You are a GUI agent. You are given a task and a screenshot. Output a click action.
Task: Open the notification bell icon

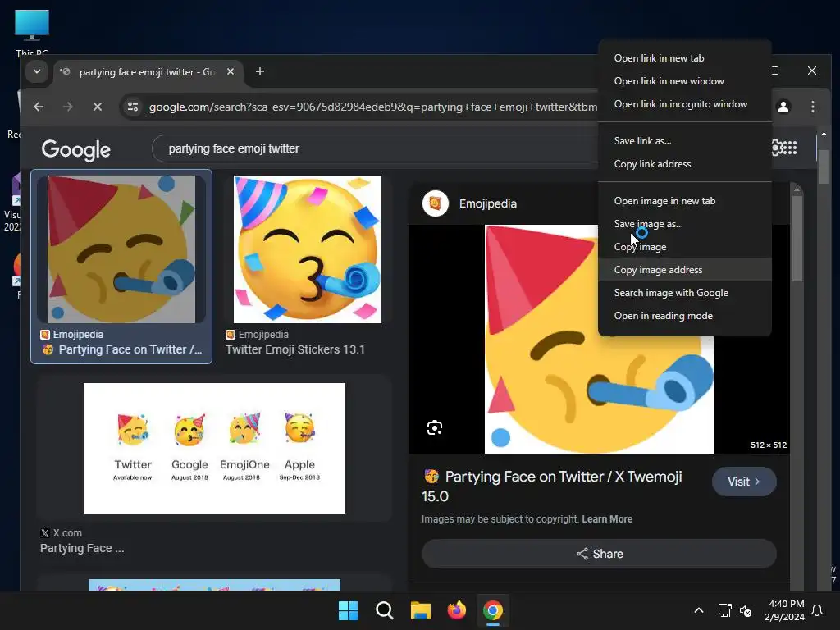pos(817,610)
